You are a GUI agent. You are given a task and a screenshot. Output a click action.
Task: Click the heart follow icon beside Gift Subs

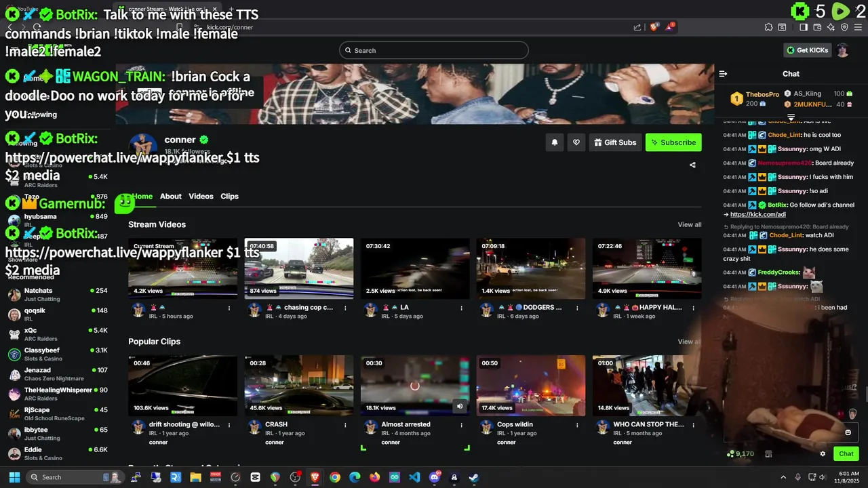click(x=576, y=142)
